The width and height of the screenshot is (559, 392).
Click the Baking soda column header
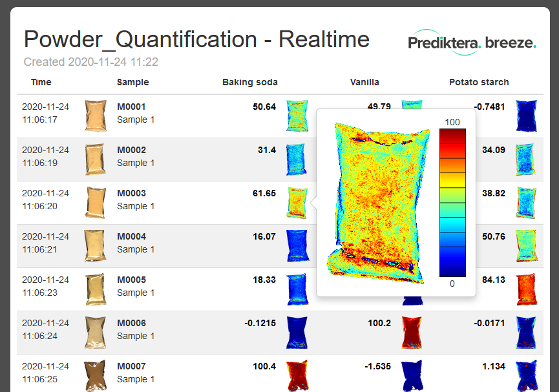coord(249,82)
